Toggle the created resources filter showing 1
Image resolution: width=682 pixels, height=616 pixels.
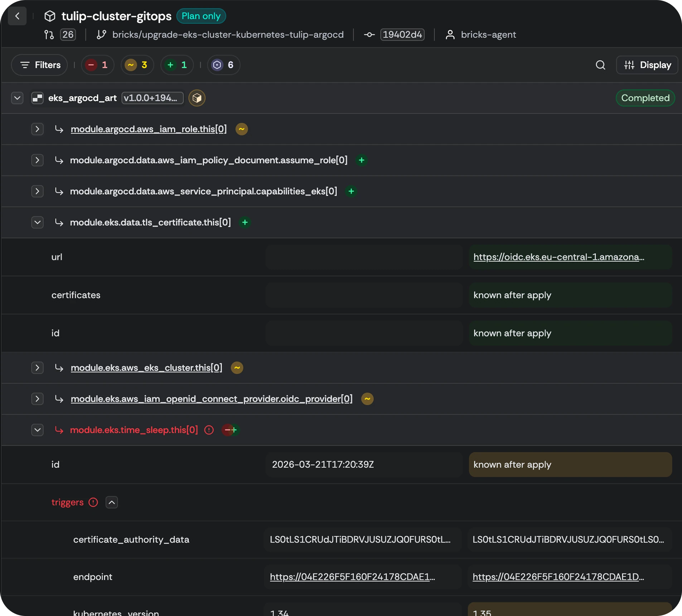tap(177, 65)
